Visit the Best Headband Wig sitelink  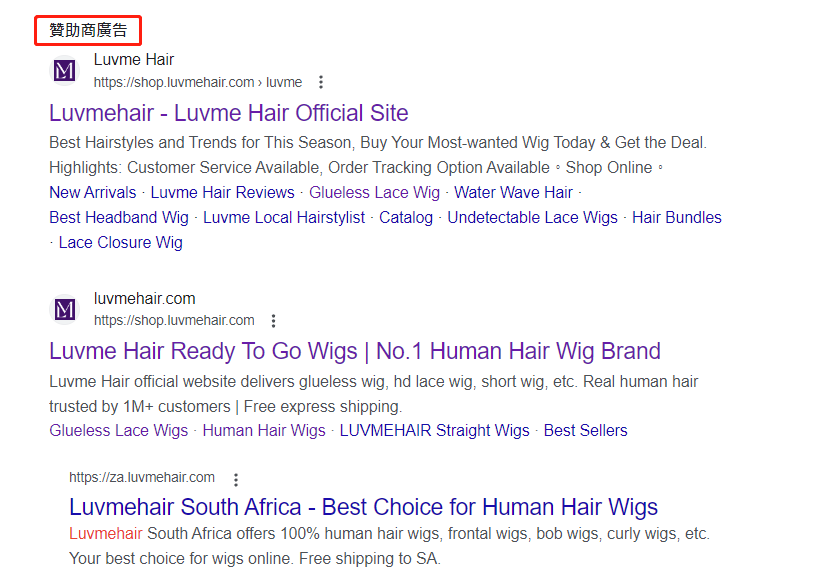click(x=119, y=218)
